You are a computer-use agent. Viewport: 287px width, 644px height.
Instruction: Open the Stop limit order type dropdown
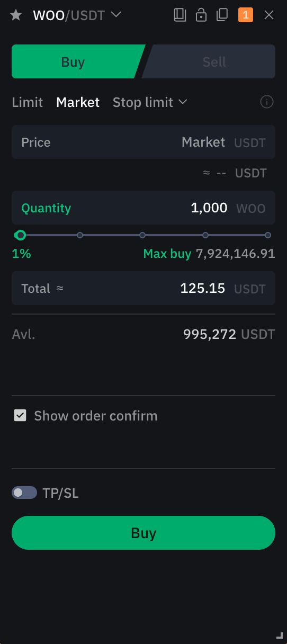(150, 102)
